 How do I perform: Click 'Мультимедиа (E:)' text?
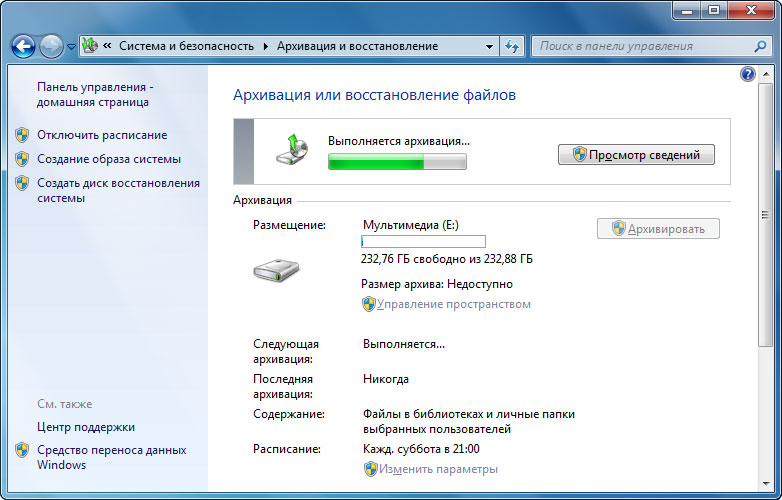(410, 225)
